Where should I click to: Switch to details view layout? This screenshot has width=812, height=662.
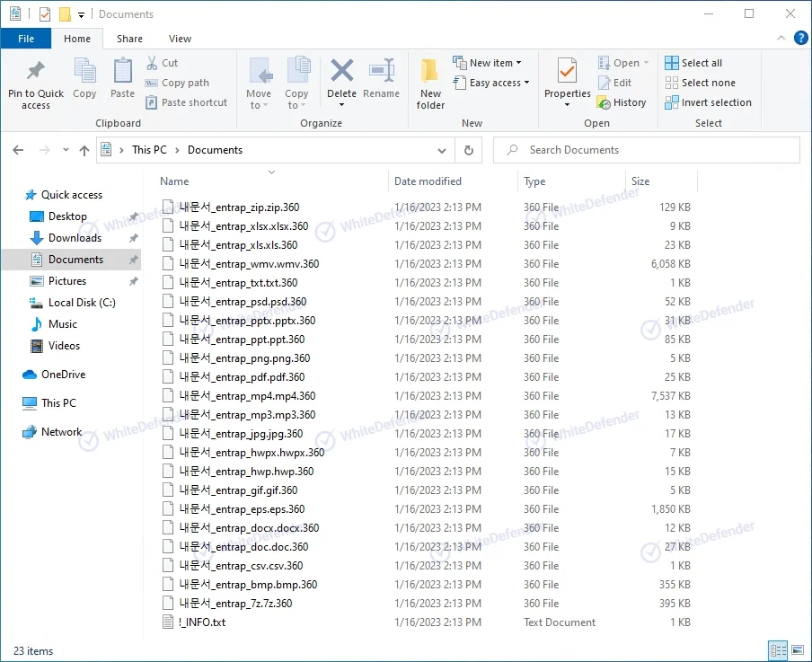(x=777, y=650)
